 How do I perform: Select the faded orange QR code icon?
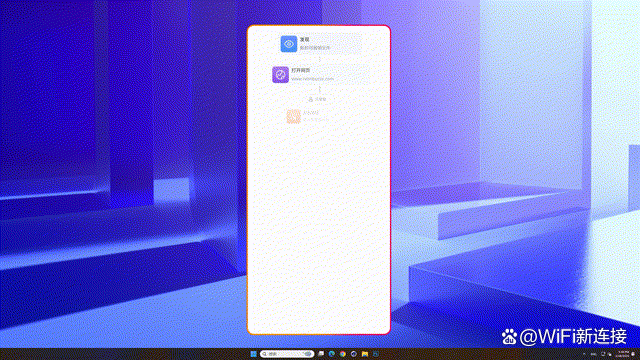coord(293,116)
